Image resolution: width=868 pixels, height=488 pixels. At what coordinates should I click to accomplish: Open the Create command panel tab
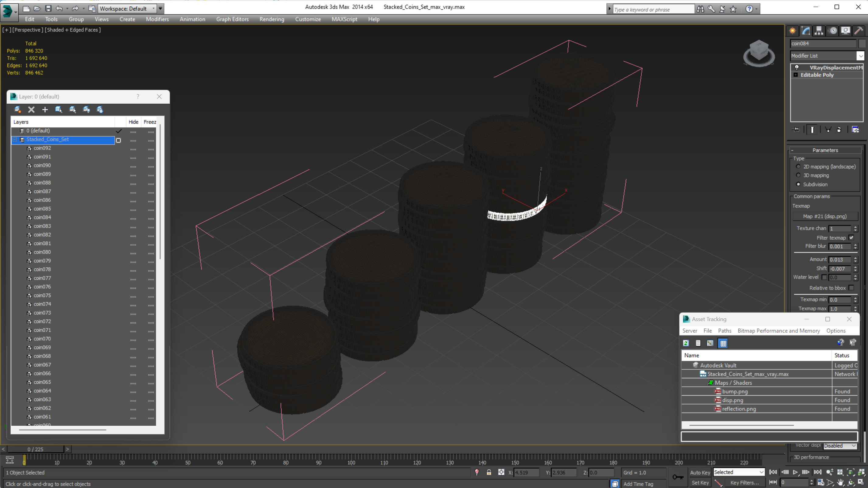tap(793, 31)
